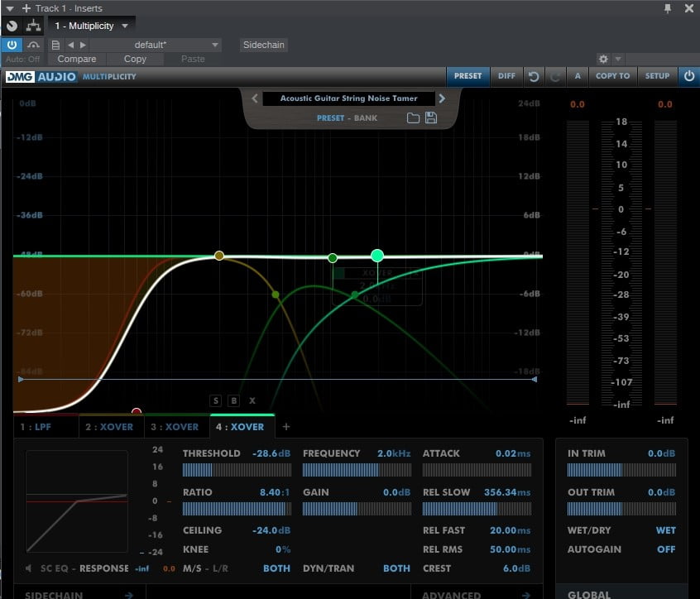The height and width of the screenshot is (599, 700).
Task: Click the REL SLOW slider bar
Action: 477,509
